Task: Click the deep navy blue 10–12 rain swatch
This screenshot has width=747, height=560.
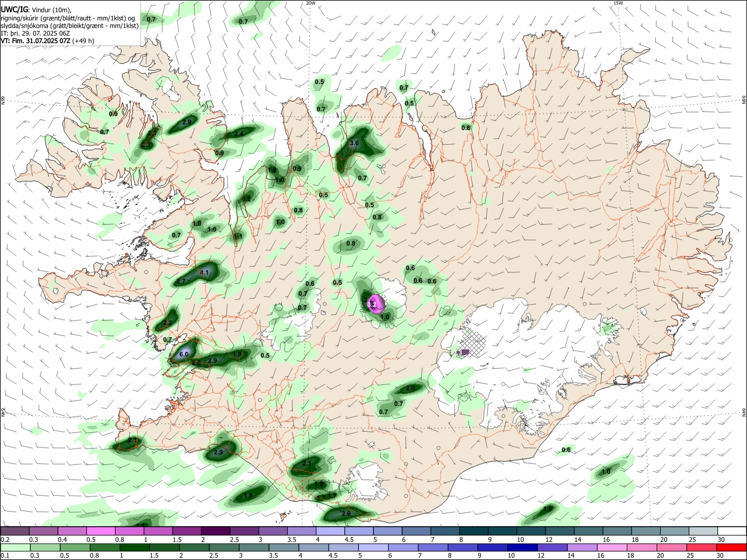Action: pyautogui.click(x=522, y=547)
